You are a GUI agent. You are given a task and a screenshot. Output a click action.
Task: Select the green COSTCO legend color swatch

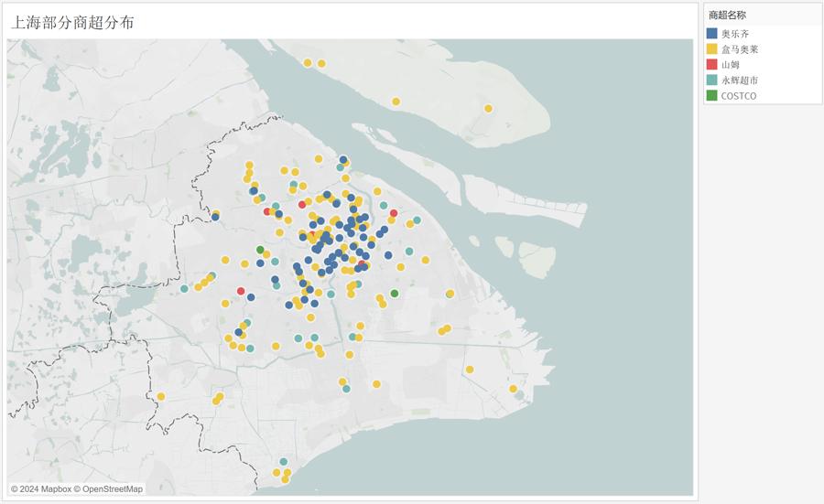point(711,95)
